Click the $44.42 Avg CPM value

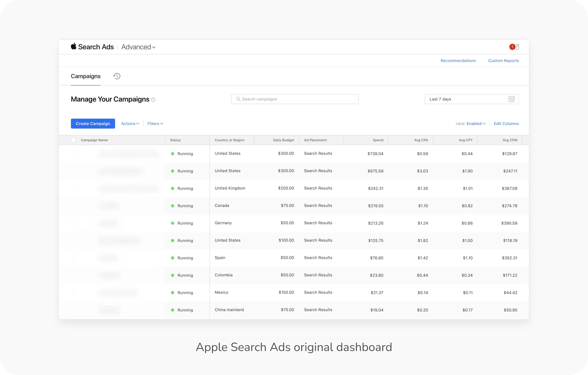click(510, 293)
